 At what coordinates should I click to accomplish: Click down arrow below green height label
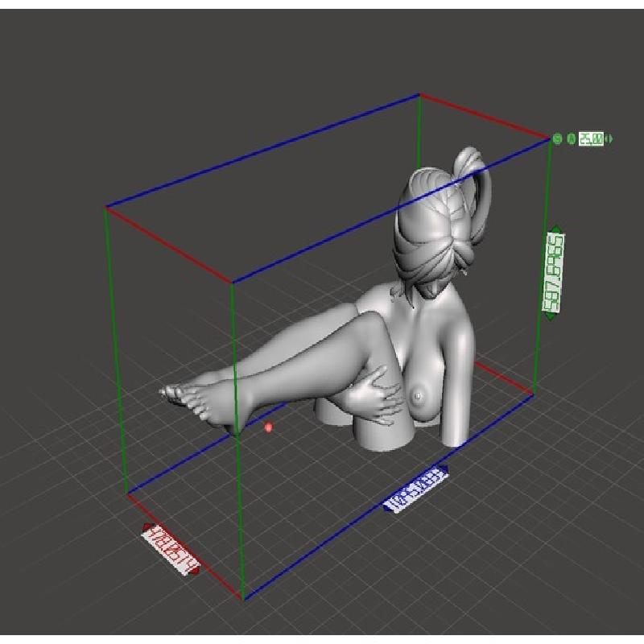coord(551,316)
